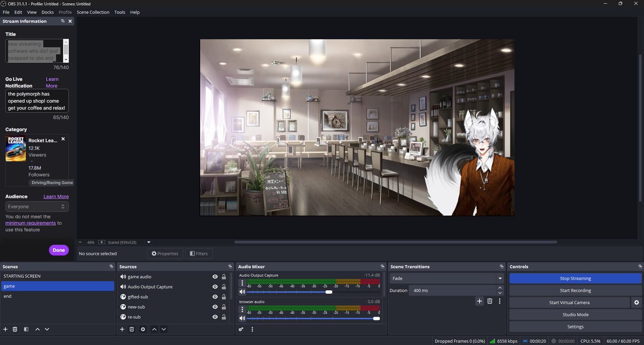
Task: Open the Audience Everyone dropdown
Action: pyautogui.click(x=37, y=207)
